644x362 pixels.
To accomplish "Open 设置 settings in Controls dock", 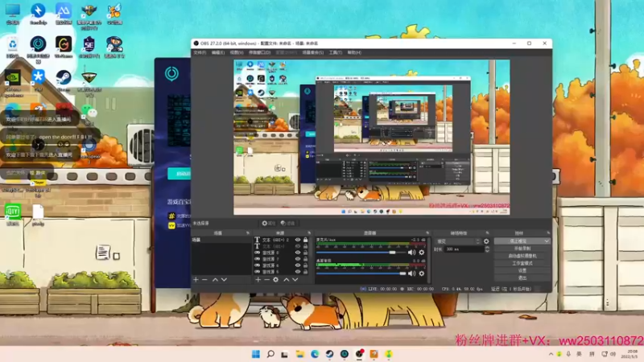I will (x=522, y=270).
